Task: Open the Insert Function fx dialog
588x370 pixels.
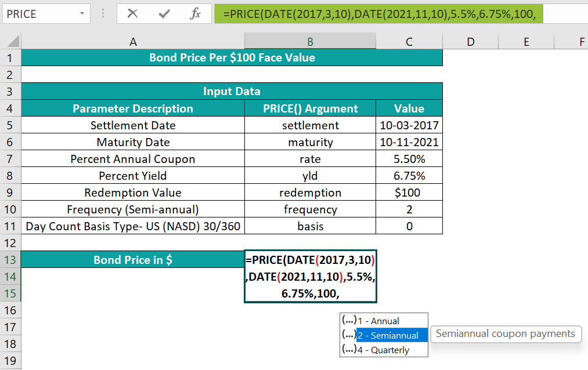Action: [196, 14]
